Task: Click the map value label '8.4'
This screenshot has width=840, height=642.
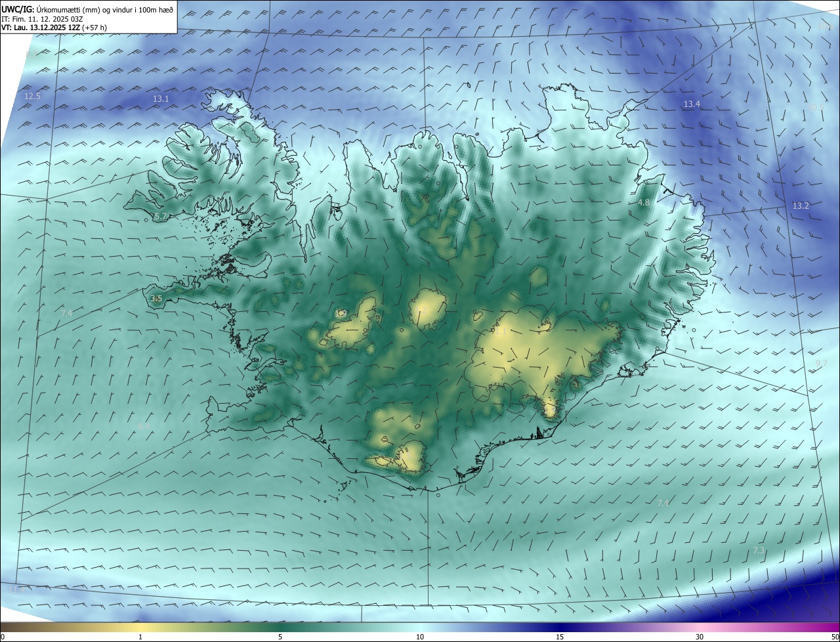Action: (144, 426)
